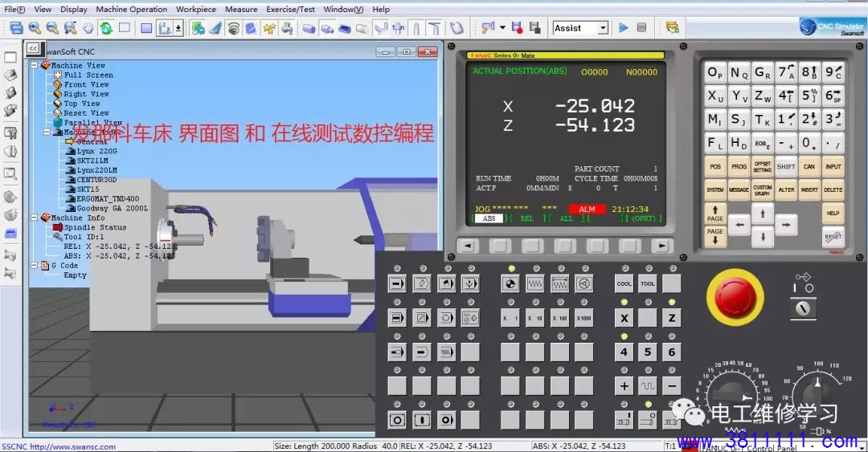Open the Machine Operation menu
The image size is (868, 452).
coord(131,10)
